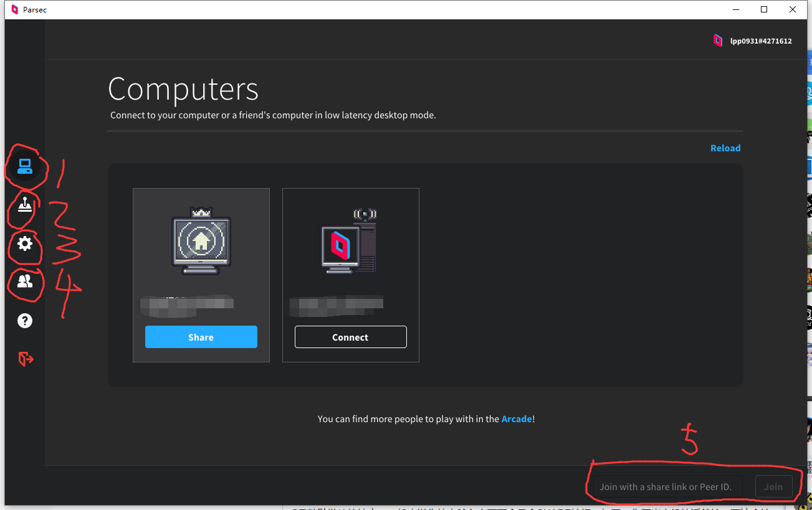Open the Computers section in sidebar

pos(25,167)
